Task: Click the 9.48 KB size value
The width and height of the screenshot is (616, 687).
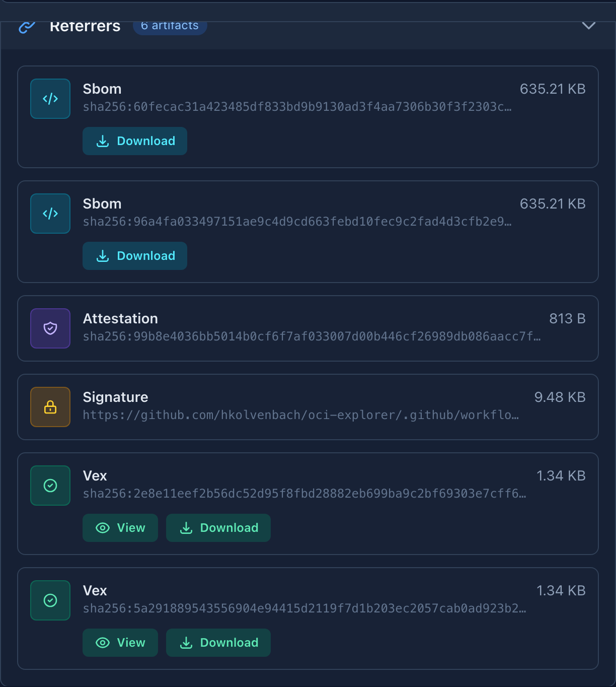Action: click(560, 397)
